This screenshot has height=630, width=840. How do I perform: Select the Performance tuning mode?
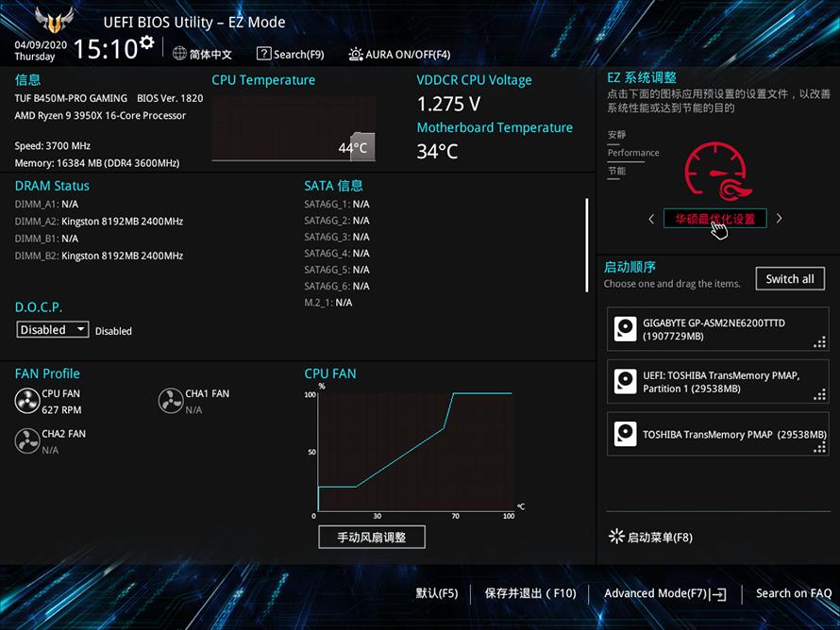coord(632,153)
